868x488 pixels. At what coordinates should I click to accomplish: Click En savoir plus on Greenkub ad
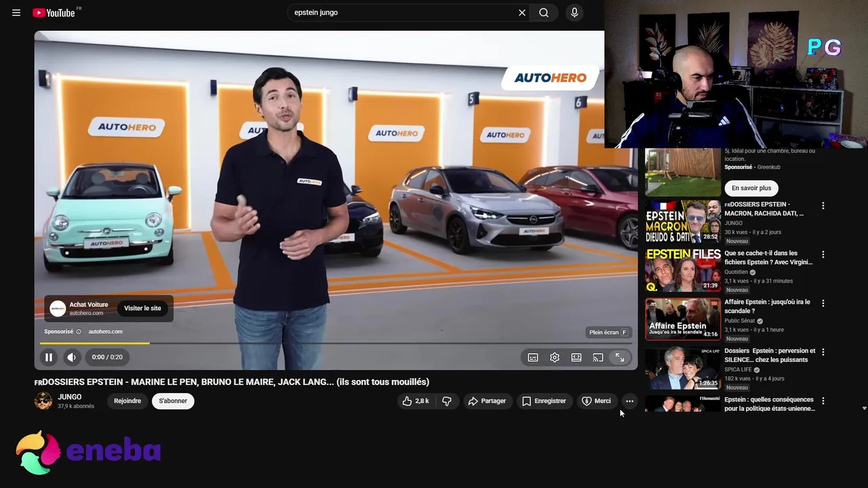pyautogui.click(x=751, y=188)
